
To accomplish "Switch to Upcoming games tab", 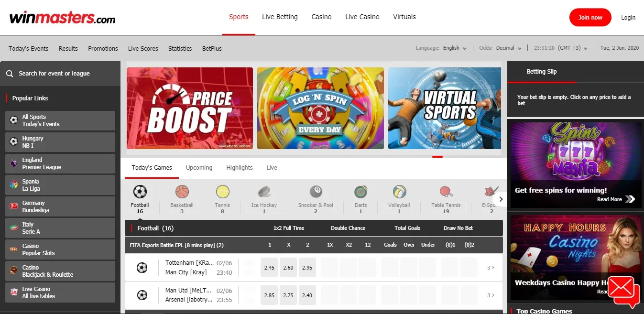I will point(199,168).
